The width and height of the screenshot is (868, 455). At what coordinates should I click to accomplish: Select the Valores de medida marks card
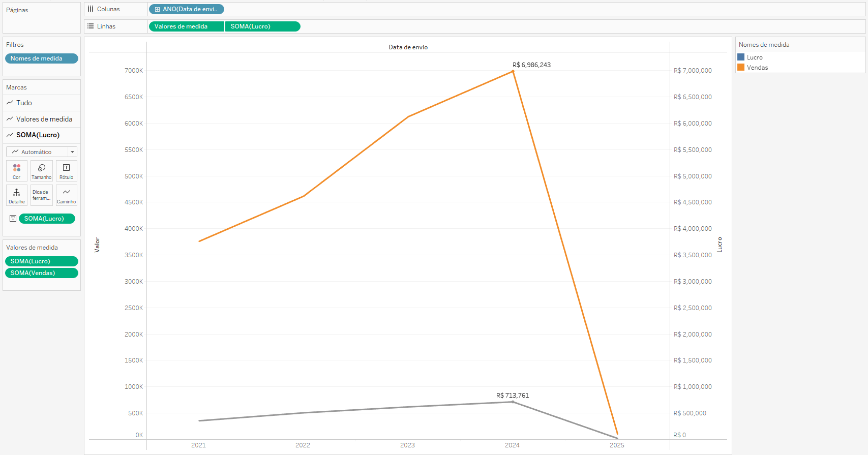point(44,119)
